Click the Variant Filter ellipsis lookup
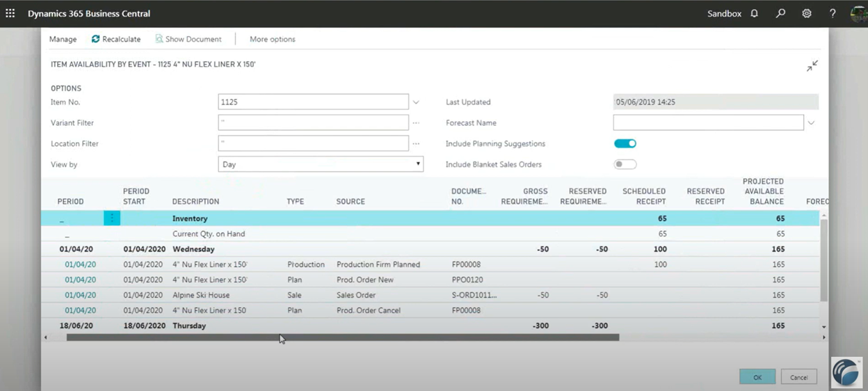Image resolution: width=868 pixels, height=391 pixels. pos(416,123)
